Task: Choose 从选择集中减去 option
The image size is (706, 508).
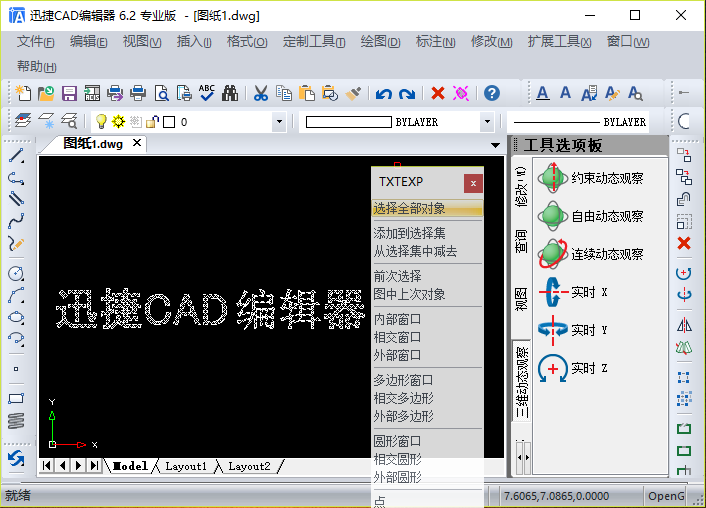Action: point(428,251)
